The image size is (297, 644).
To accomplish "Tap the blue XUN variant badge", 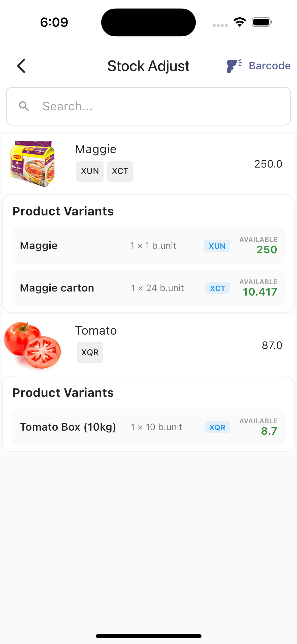I will click(x=217, y=246).
